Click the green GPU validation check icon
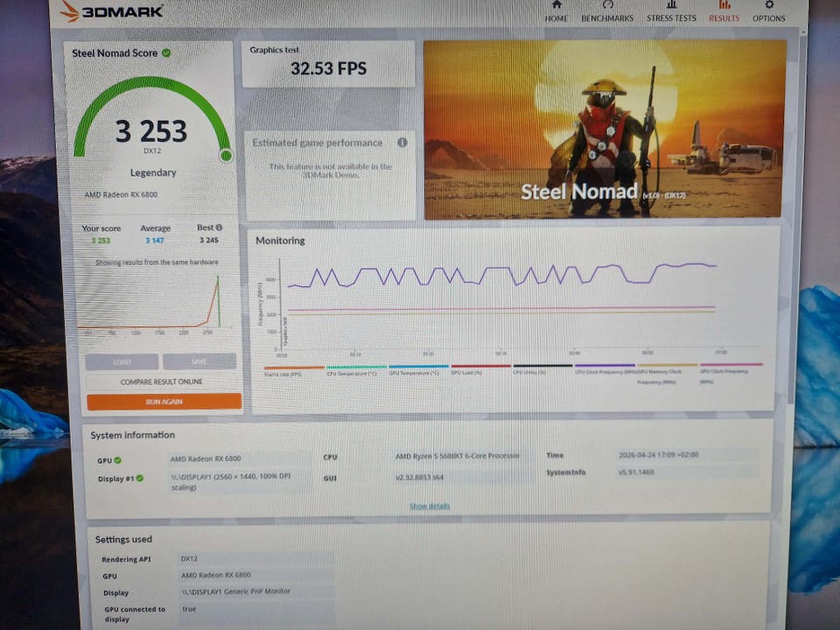 [118, 460]
